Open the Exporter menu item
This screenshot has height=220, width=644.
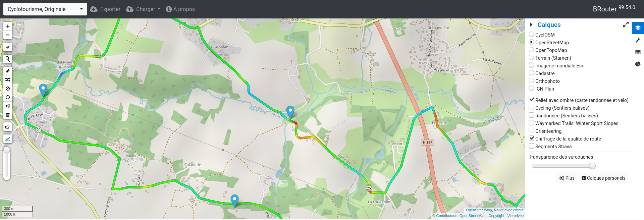click(x=105, y=9)
